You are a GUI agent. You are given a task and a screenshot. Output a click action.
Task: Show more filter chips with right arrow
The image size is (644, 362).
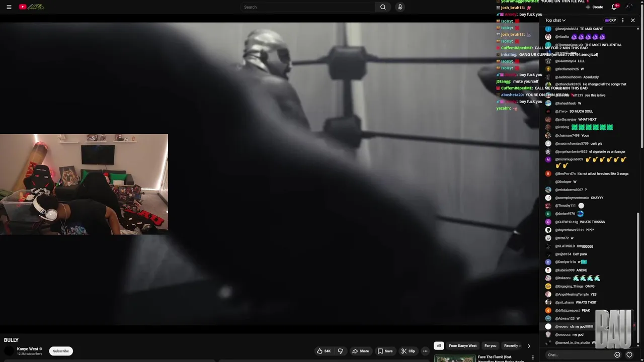(528, 346)
